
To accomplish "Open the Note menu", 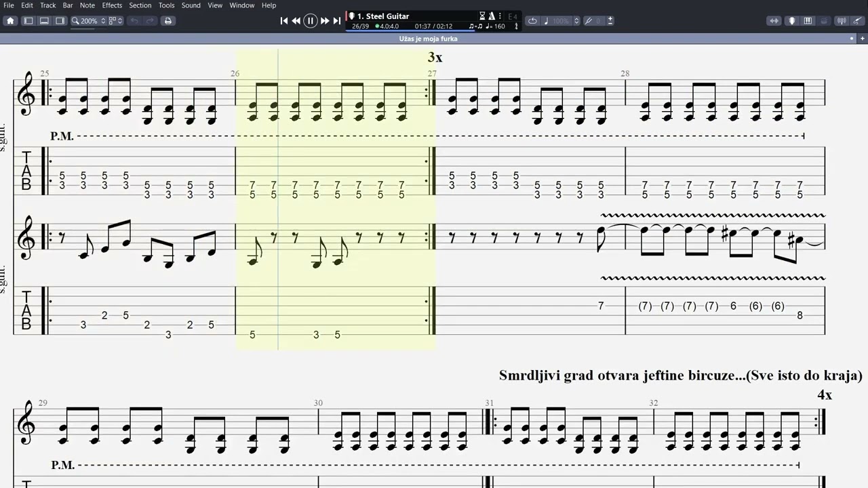I will coord(87,5).
